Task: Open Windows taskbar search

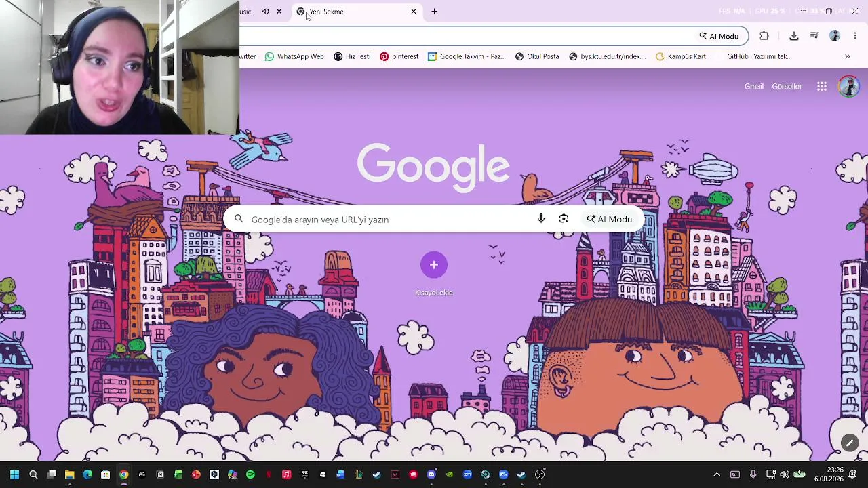Action: click(x=33, y=474)
